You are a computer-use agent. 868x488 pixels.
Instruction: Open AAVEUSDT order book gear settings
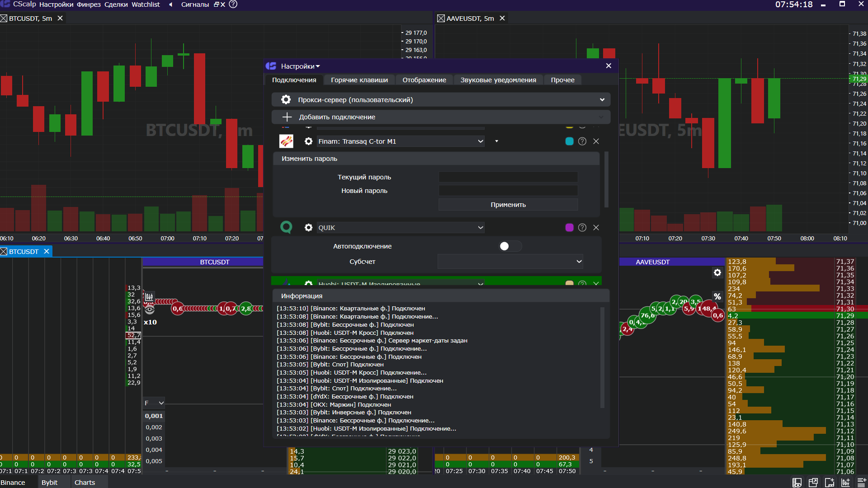[x=717, y=272]
